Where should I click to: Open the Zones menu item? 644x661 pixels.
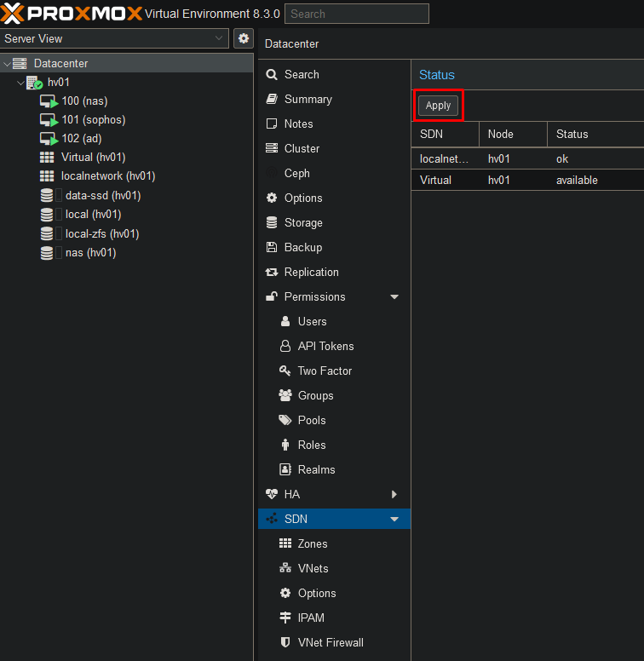[x=312, y=544]
